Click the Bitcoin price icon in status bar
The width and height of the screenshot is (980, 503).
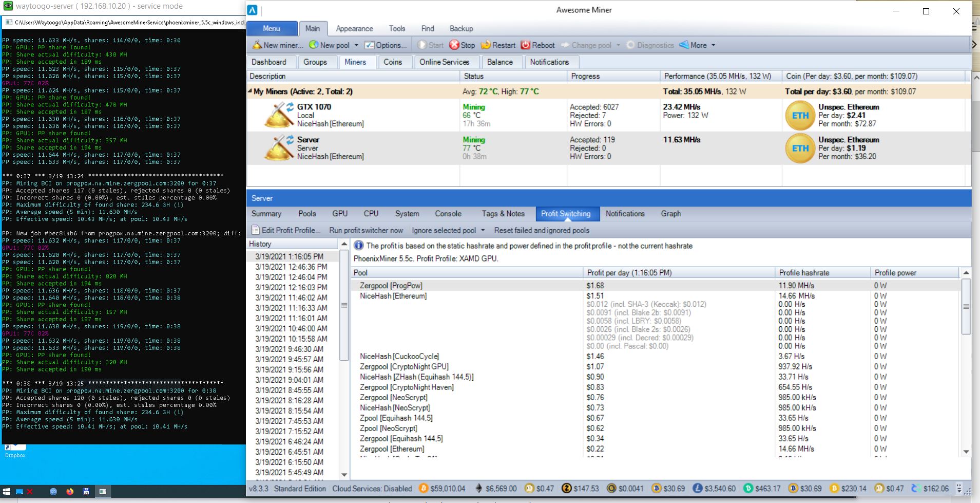pyautogui.click(x=424, y=489)
